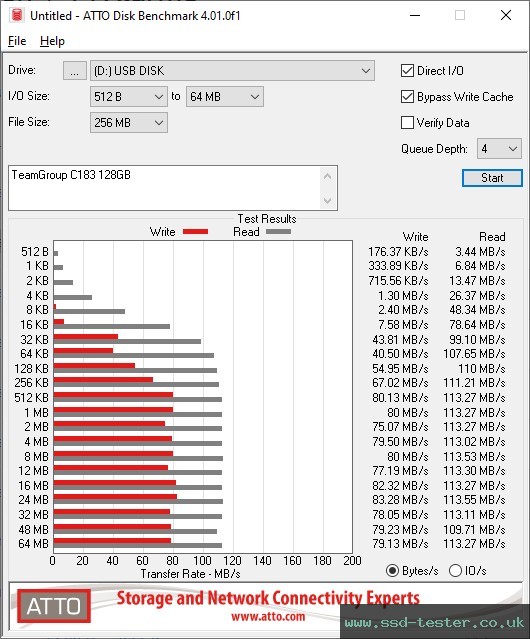Expand the Drive dropdown showing USB DISK
This screenshot has width=530, height=639.
tap(232, 71)
